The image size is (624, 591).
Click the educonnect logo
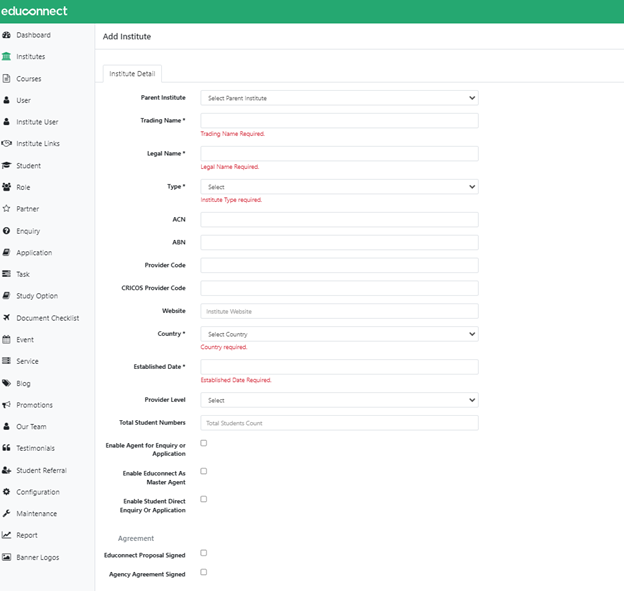click(x=34, y=11)
